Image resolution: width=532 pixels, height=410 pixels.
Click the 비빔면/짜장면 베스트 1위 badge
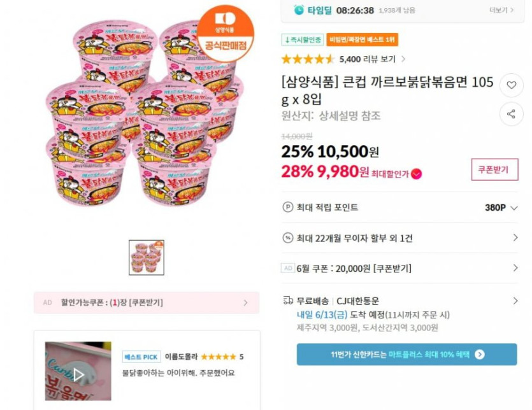(x=363, y=39)
